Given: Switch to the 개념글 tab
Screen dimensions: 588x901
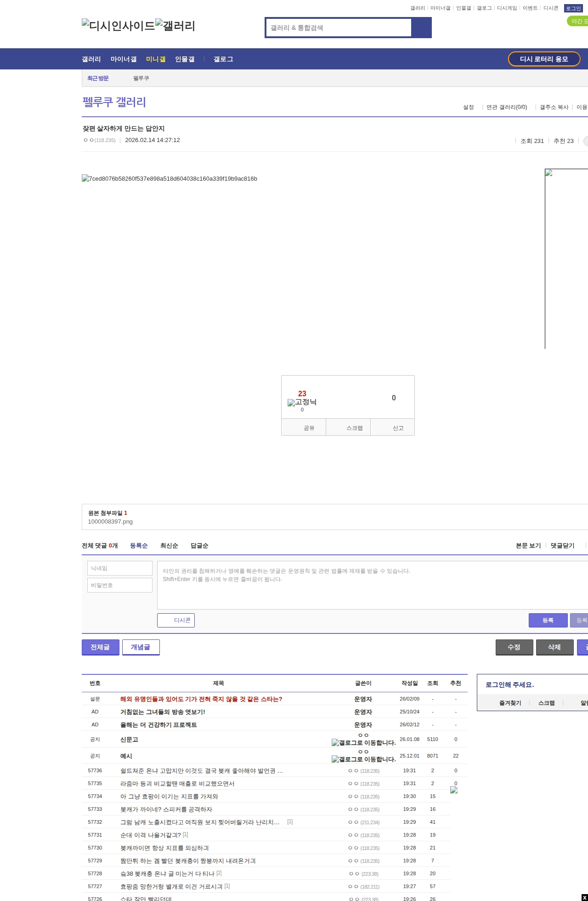Looking at the screenshot, I should pos(141,647).
